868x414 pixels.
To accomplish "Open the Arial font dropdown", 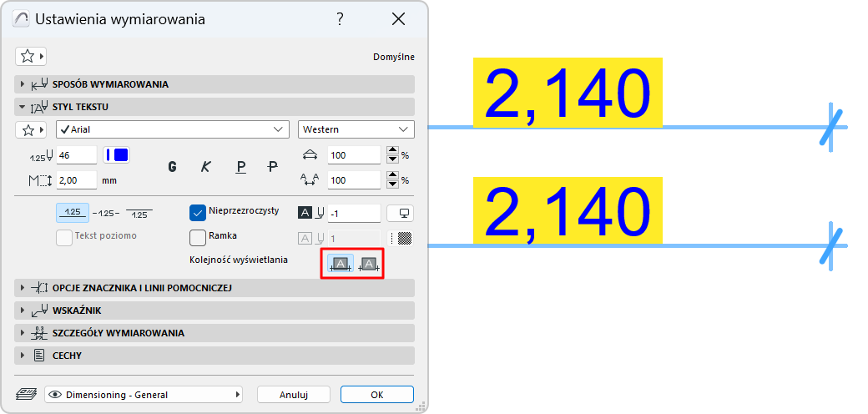I will click(173, 129).
